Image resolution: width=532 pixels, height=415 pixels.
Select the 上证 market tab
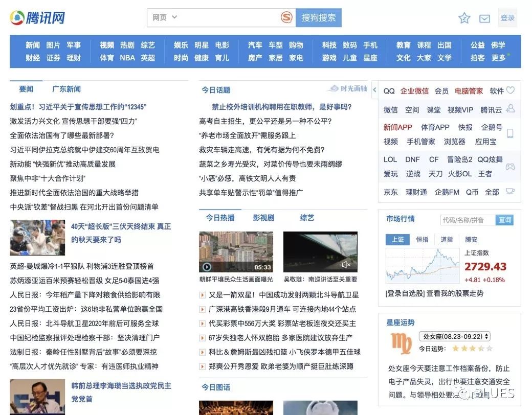(x=397, y=239)
